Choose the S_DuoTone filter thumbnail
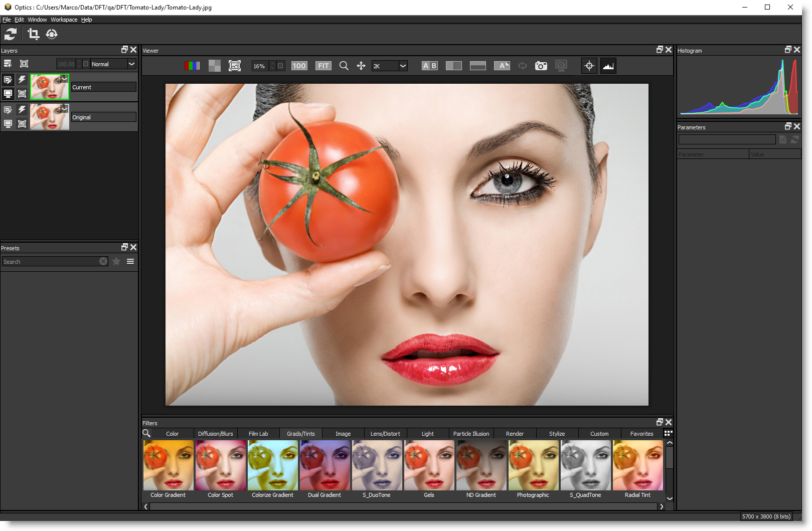The height and width of the screenshot is (531, 812). point(377,466)
